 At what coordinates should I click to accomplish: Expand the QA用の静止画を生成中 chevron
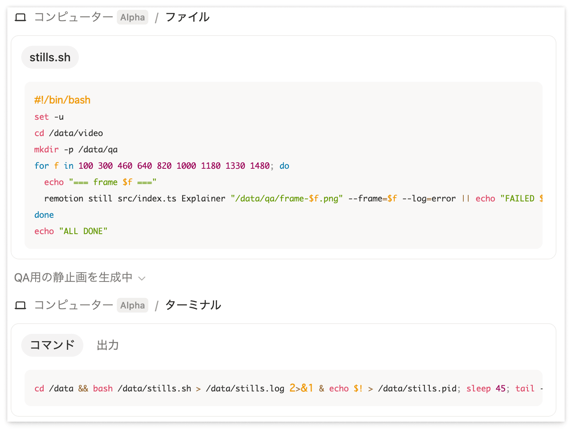coord(142,278)
